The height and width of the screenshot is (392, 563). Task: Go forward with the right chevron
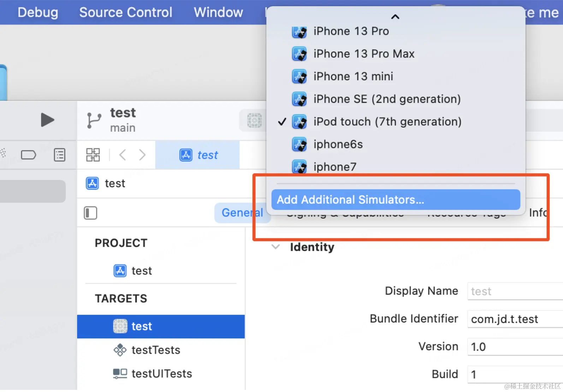(142, 155)
